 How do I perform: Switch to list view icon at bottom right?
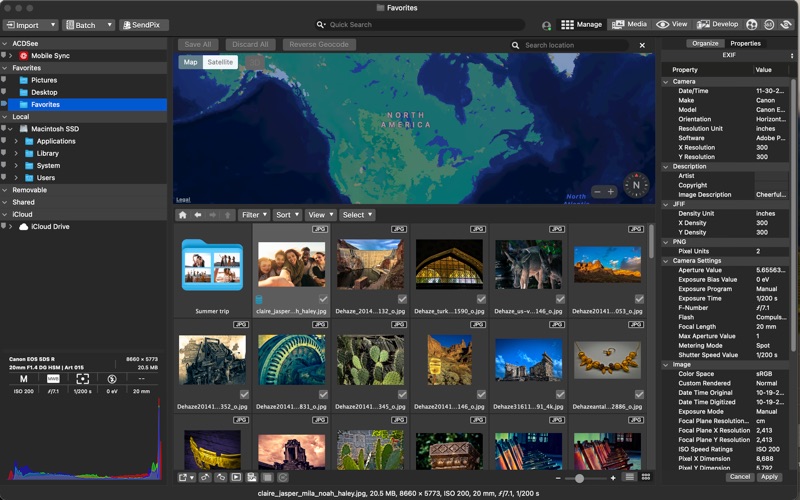coord(630,478)
